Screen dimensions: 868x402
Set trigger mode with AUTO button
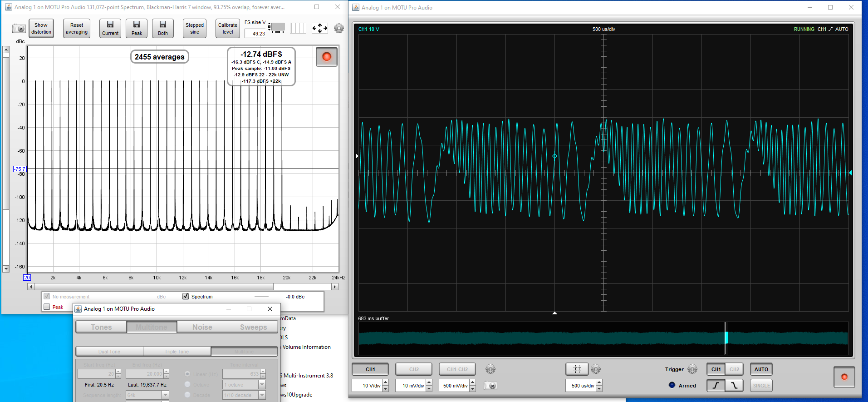(x=761, y=369)
